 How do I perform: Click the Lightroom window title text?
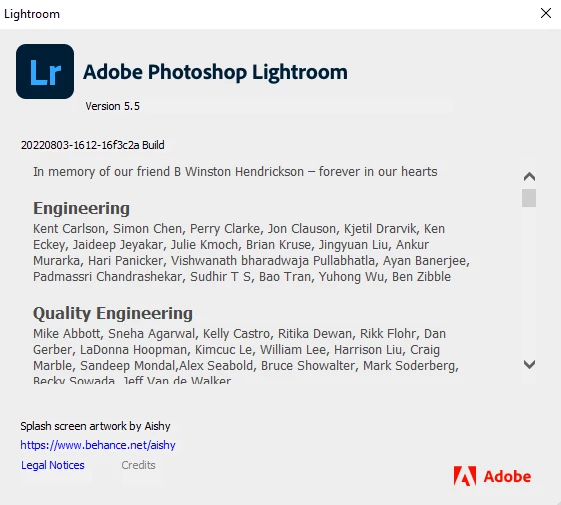click(x=32, y=14)
